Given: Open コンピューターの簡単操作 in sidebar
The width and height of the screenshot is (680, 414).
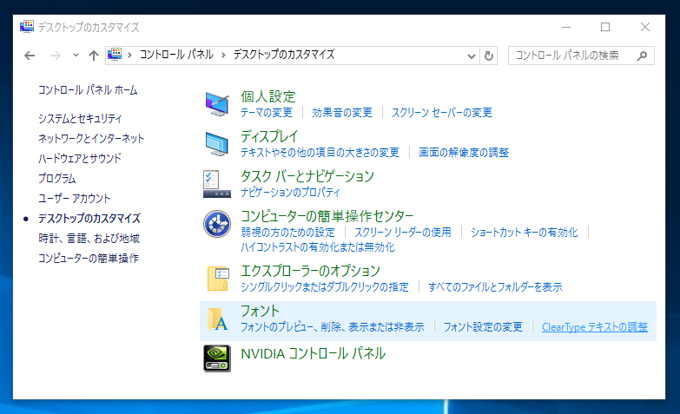Looking at the screenshot, I should coord(88,258).
